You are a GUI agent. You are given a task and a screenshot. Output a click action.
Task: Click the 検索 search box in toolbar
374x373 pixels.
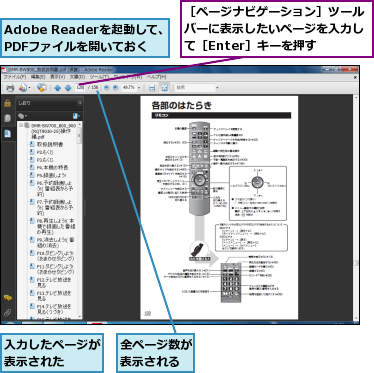[195, 88]
